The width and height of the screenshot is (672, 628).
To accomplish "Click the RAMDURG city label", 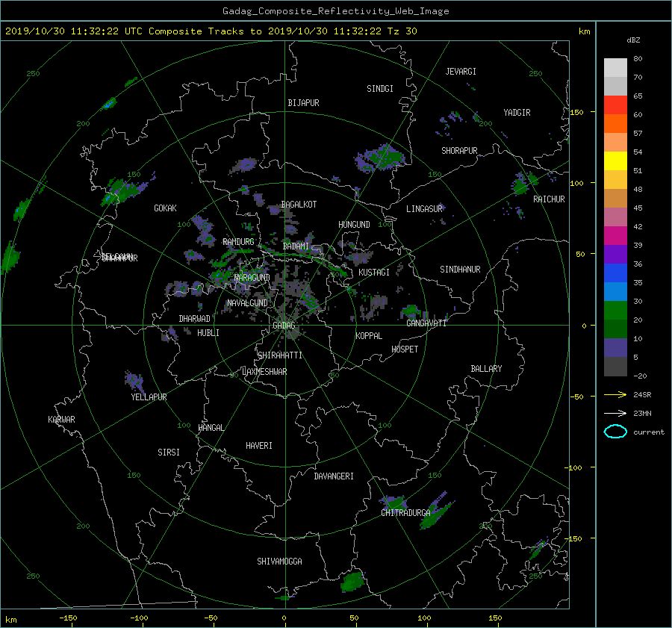I will click(x=238, y=242).
